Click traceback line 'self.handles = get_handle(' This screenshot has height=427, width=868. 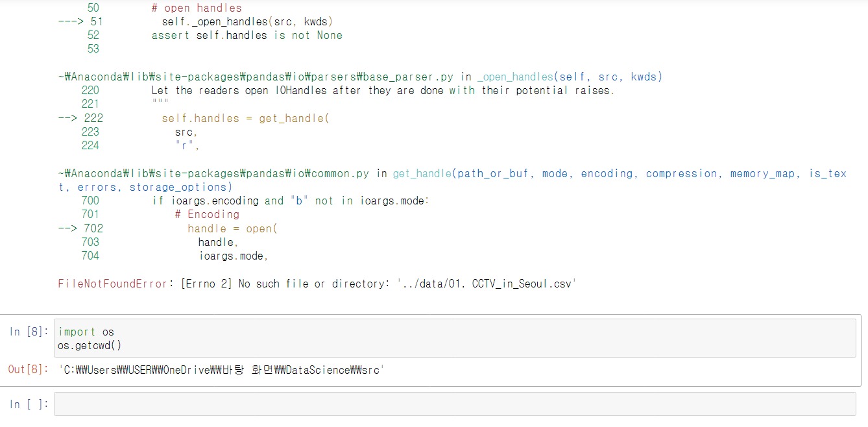click(246, 118)
